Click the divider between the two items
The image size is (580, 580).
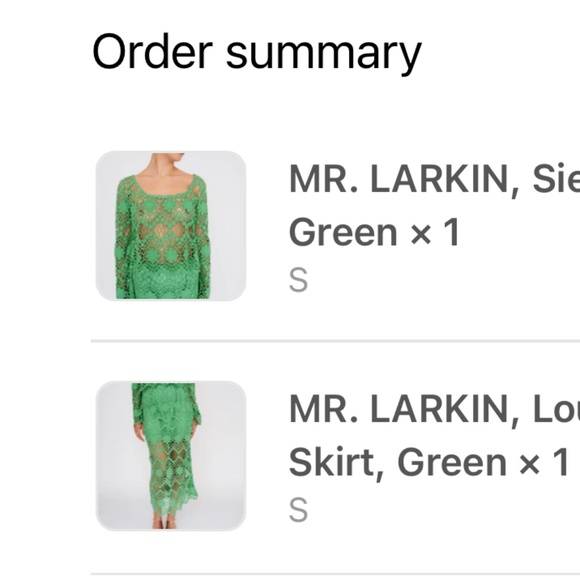click(335, 341)
